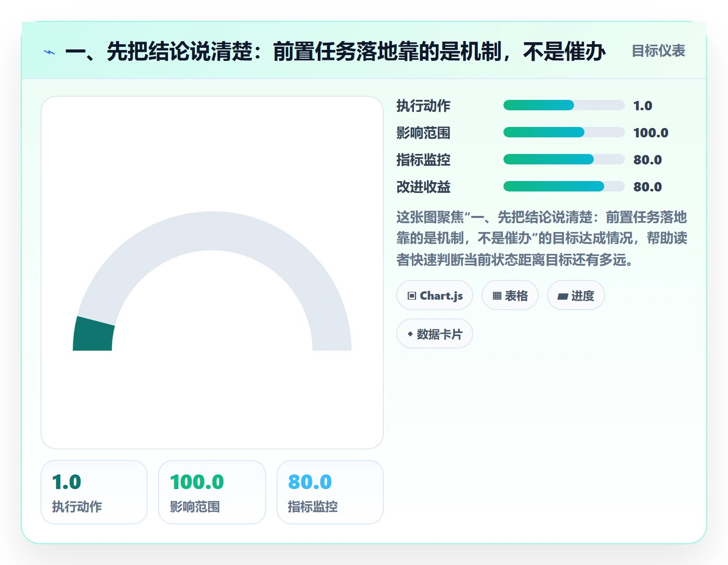Click the bar icon in the 进度 chip
The width and height of the screenshot is (728, 565).
(x=563, y=297)
